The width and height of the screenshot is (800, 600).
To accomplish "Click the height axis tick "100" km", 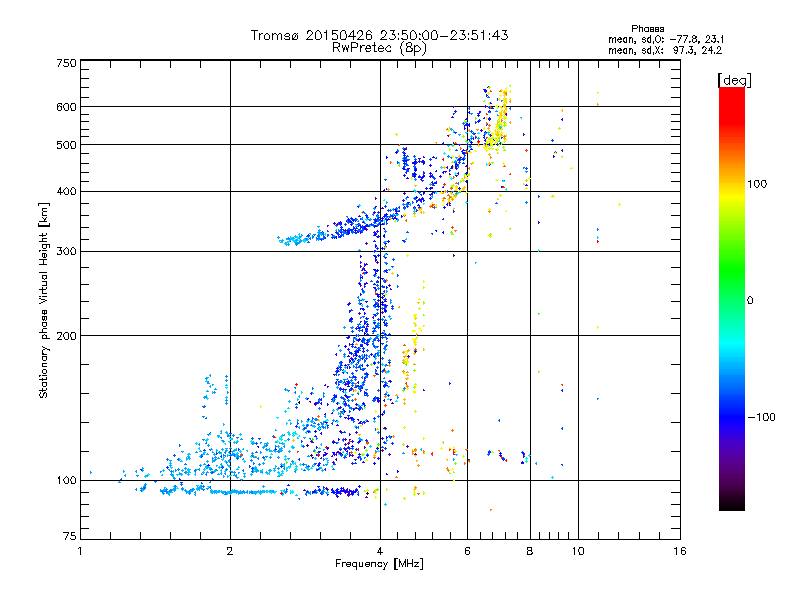I will click(67, 481).
